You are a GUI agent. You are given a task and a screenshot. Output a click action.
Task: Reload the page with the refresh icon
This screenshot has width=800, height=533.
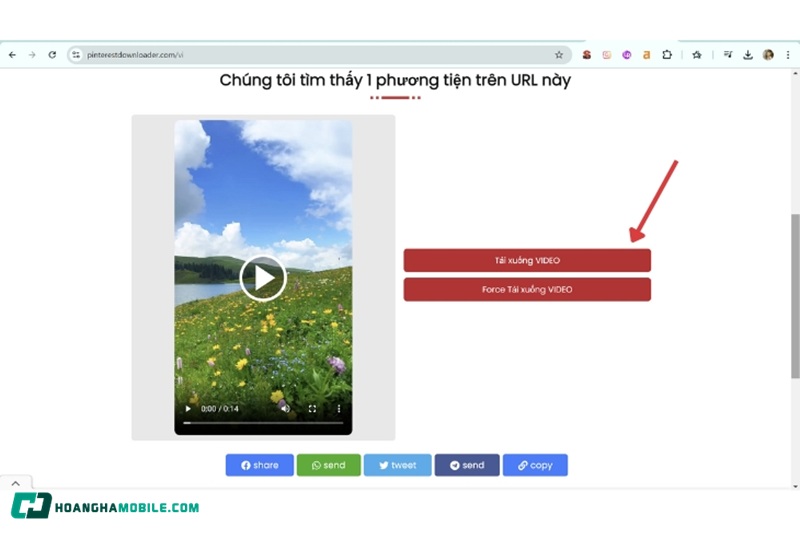pyautogui.click(x=52, y=55)
